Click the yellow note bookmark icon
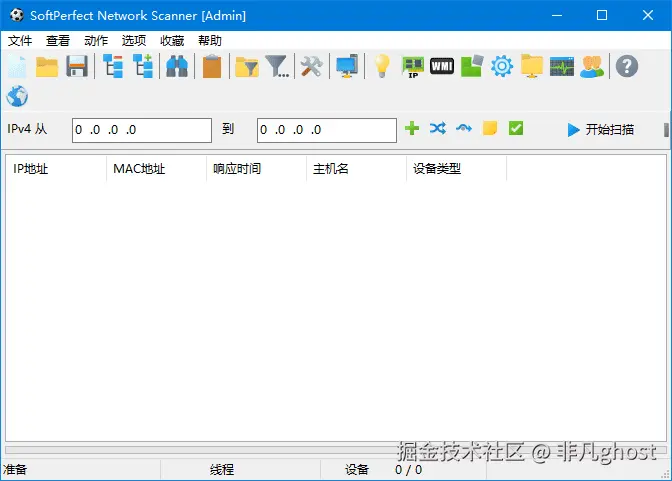Image resolution: width=672 pixels, height=481 pixels. click(x=490, y=128)
